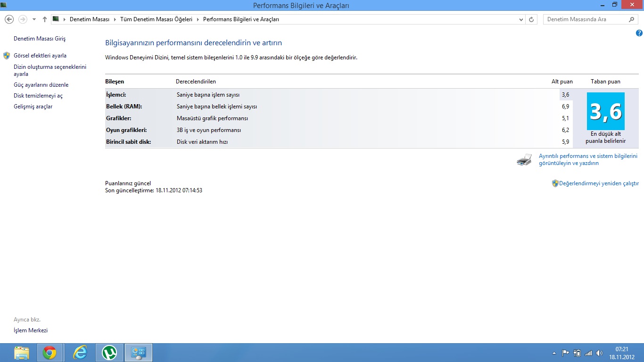Expand the chevron after 'Denetim Masası' breadcrumb

(115, 19)
